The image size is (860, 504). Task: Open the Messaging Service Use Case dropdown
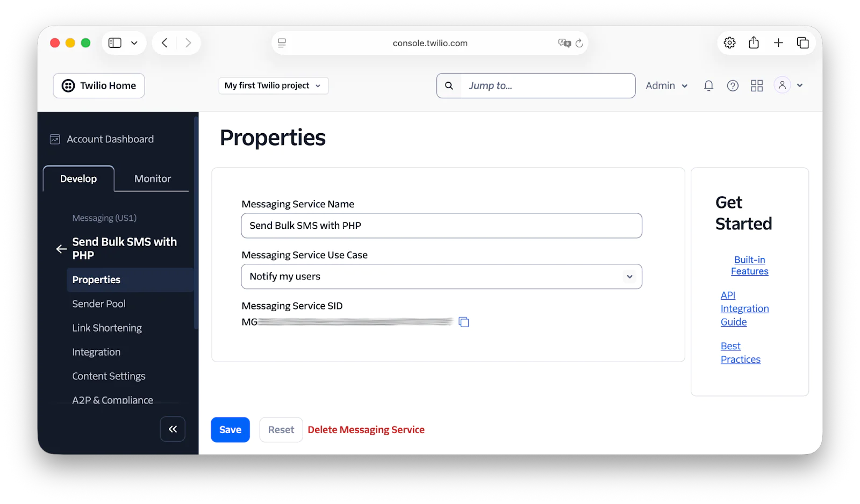(629, 276)
